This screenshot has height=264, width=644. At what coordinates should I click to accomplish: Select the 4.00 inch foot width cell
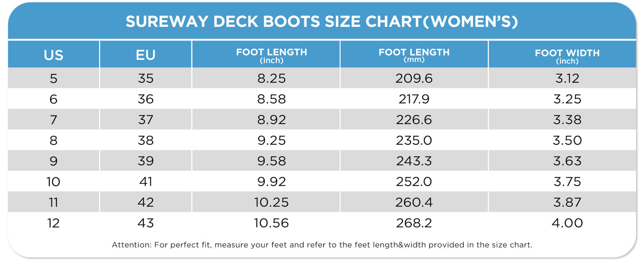click(567, 223)
